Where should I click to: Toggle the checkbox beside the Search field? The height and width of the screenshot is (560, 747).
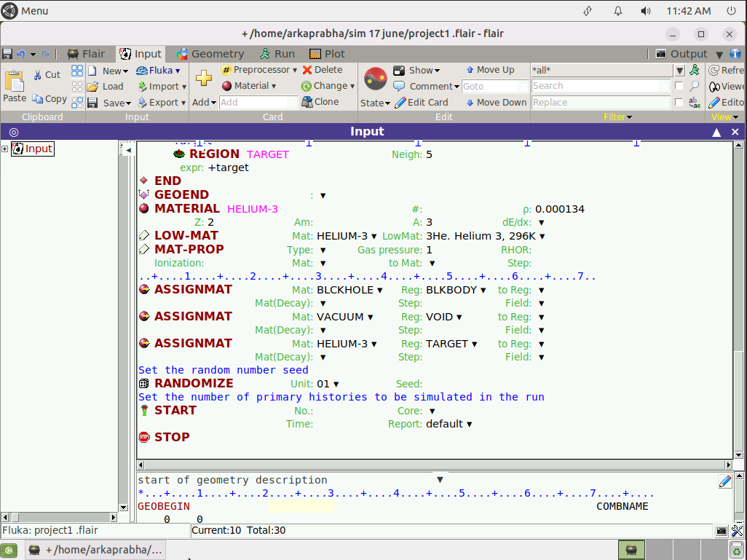tap(679, 86)
